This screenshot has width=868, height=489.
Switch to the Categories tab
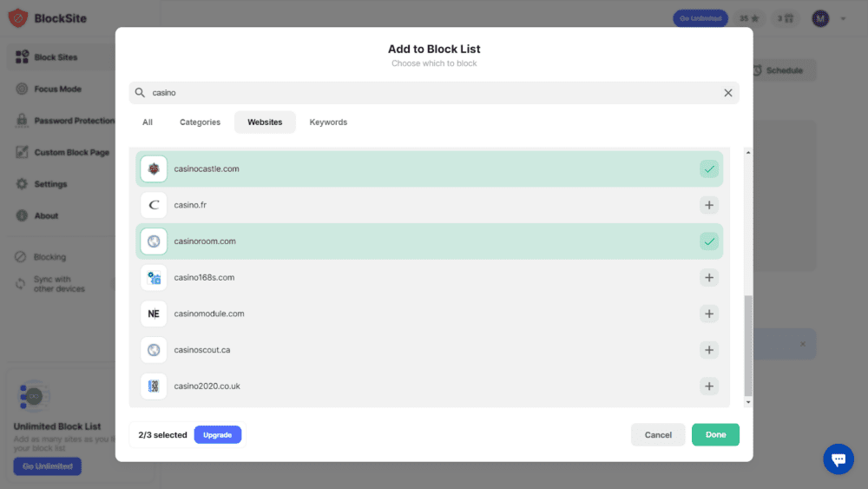pos(200,122)
